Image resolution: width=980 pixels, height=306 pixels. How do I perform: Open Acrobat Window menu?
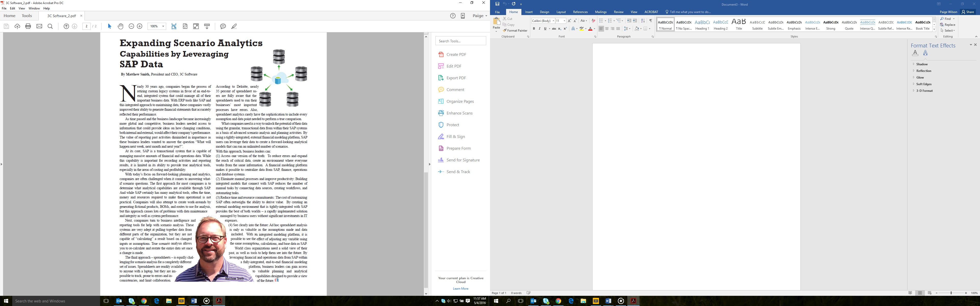coord(34,8)
